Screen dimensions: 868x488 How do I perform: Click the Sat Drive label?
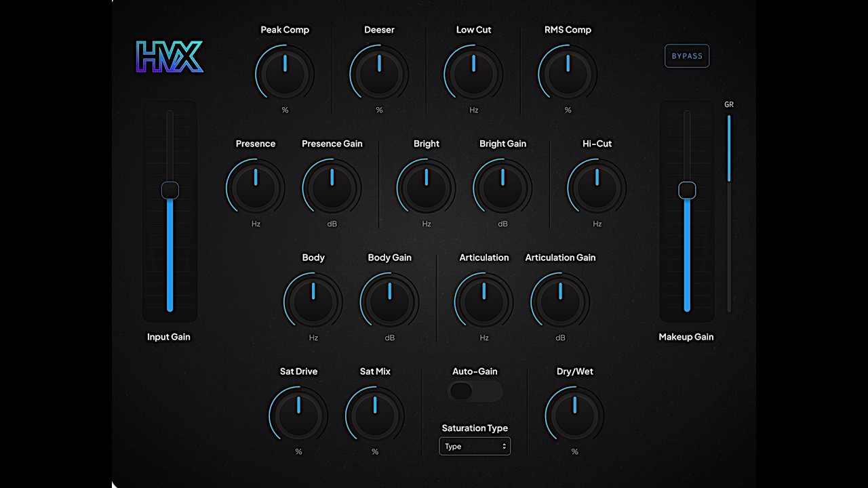298,371
